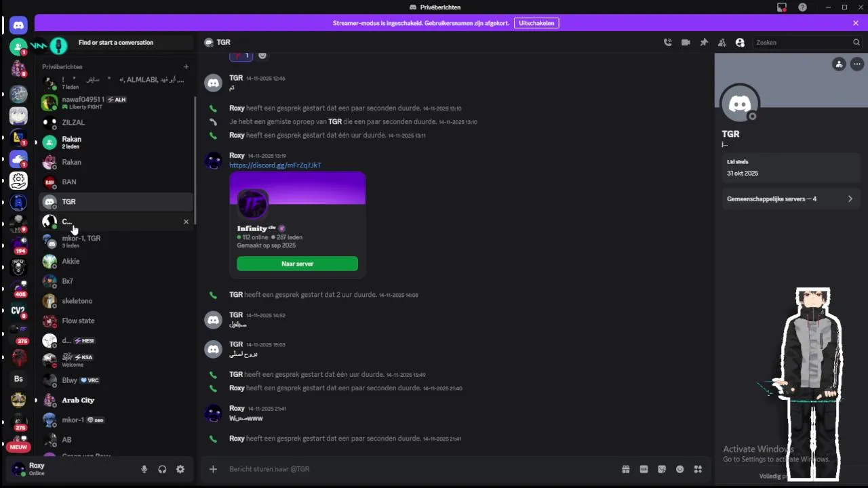Add a reaction with smiley button

[x=262, y=56]
